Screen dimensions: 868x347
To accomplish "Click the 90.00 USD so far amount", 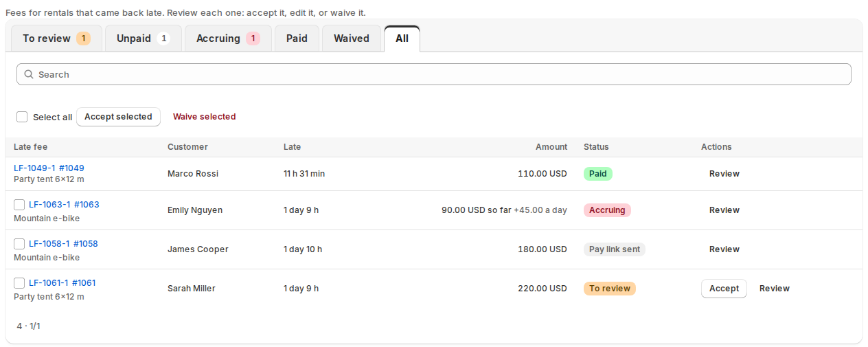I will point(476,210).
